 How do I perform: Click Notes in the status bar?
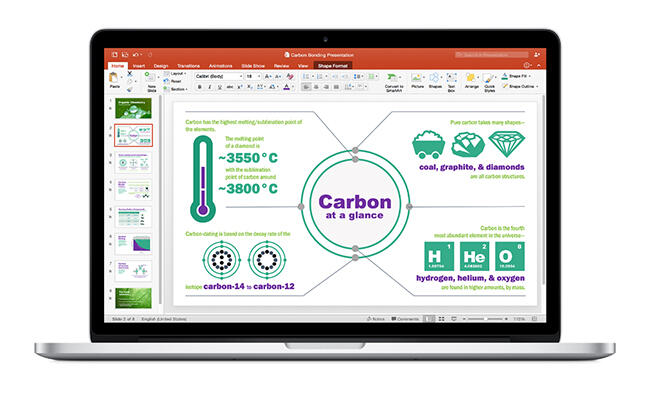pos(376,319)
